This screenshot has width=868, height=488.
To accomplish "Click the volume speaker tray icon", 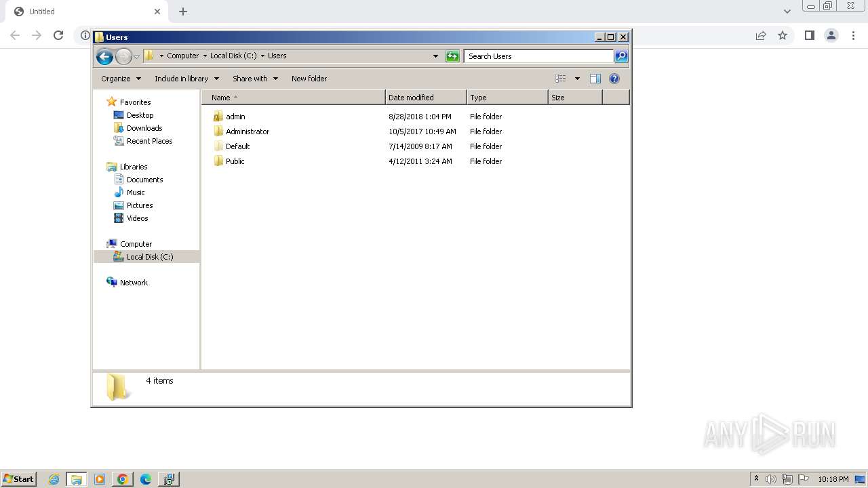I will pyautogui.click(x=771, y=479).
